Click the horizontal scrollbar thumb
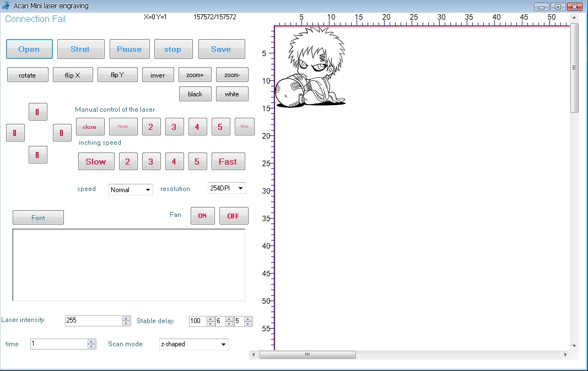Image resolution: width=588 pixels, height=371 pixels. 308,354
